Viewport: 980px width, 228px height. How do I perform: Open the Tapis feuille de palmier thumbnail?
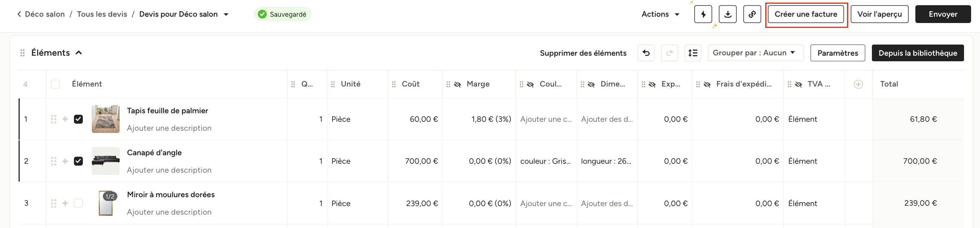[106, 119]
